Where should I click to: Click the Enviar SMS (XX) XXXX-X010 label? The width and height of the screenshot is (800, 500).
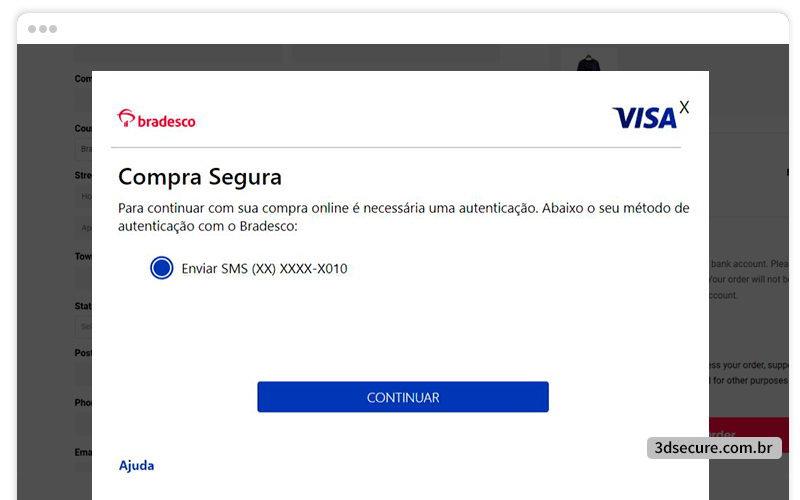click(x=264, y=268)
